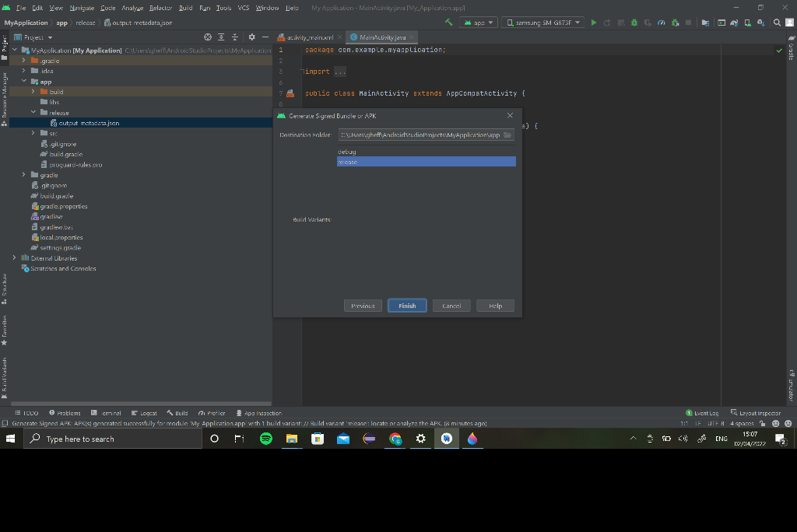Open the samsung SM-G973F device dropdown
Viewport: 797px width, 532px height.
tap(542, 23)
